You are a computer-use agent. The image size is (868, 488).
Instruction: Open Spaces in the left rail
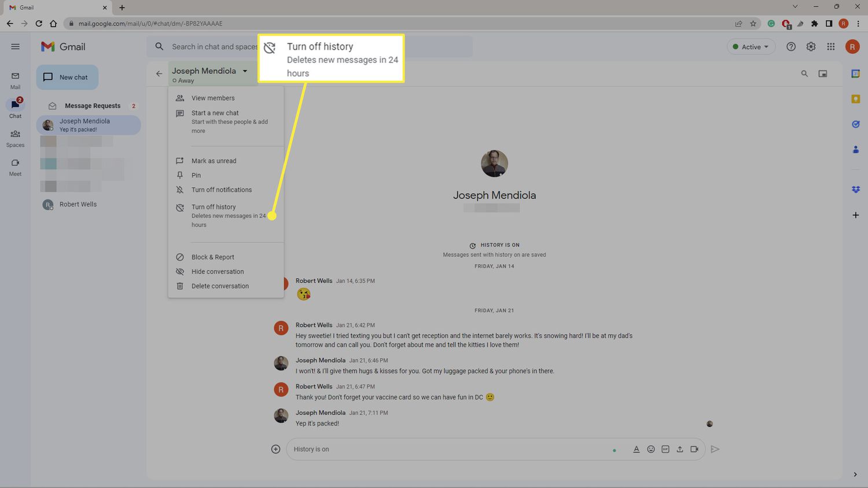tap(15, 138)
